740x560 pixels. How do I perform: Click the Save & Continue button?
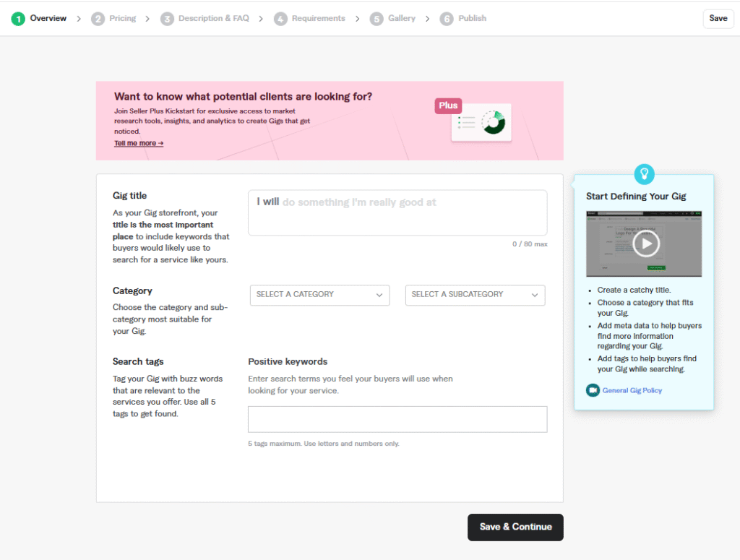pyautogui.click(x=515, y=527)
